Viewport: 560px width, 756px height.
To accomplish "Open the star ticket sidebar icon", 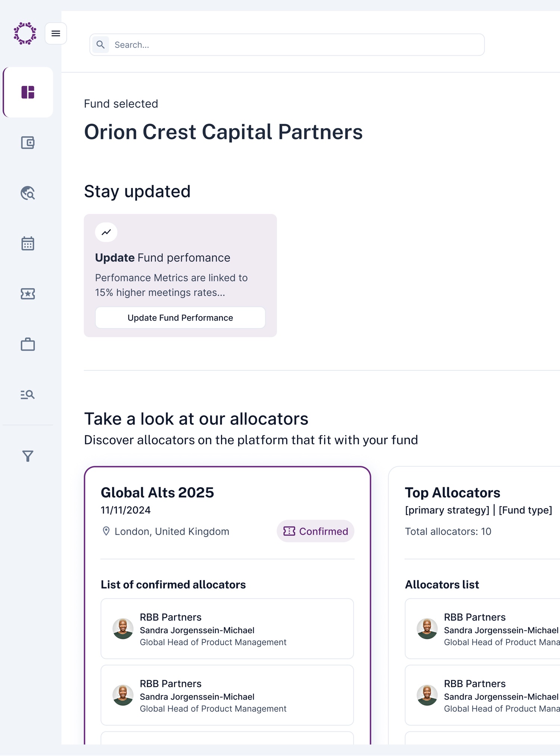I will coord(28,294).
